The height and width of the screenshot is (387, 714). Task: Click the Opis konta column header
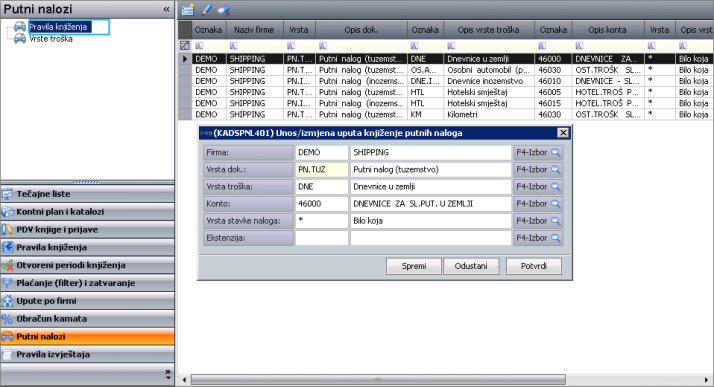[607, 30]
